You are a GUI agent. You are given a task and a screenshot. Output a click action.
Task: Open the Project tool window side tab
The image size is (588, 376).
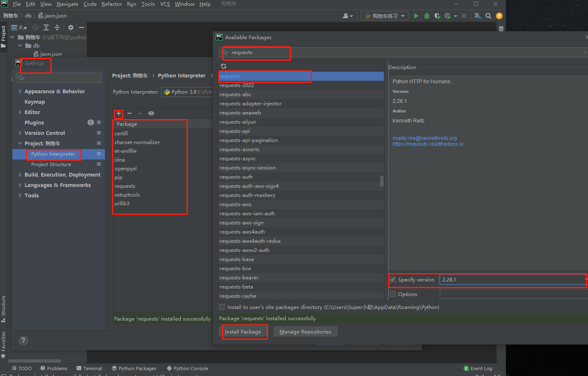point(3,37)
